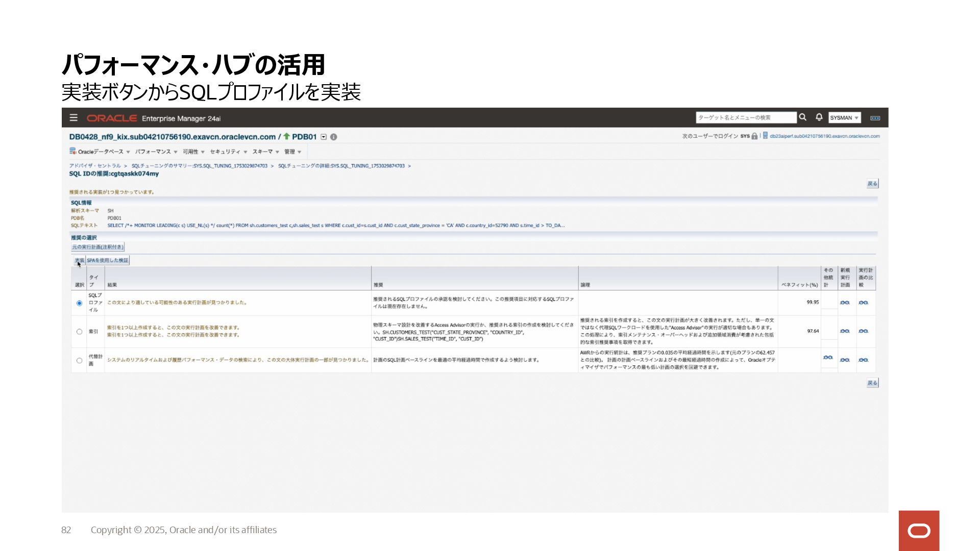This screenshot has height=551, width=980.
Task: Select the 代替計画 recommendation radio button
Action: 79,361
